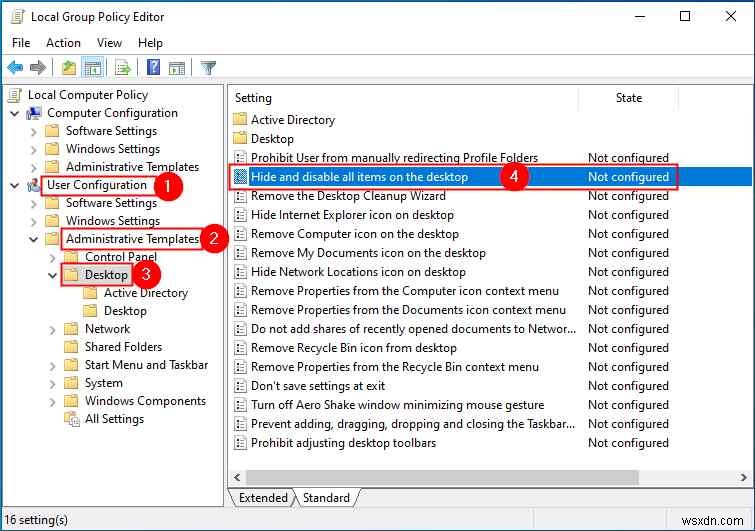The image size is (755, 531).
Task: Click the Export List toolbar icon
Action: coord(123,67)
